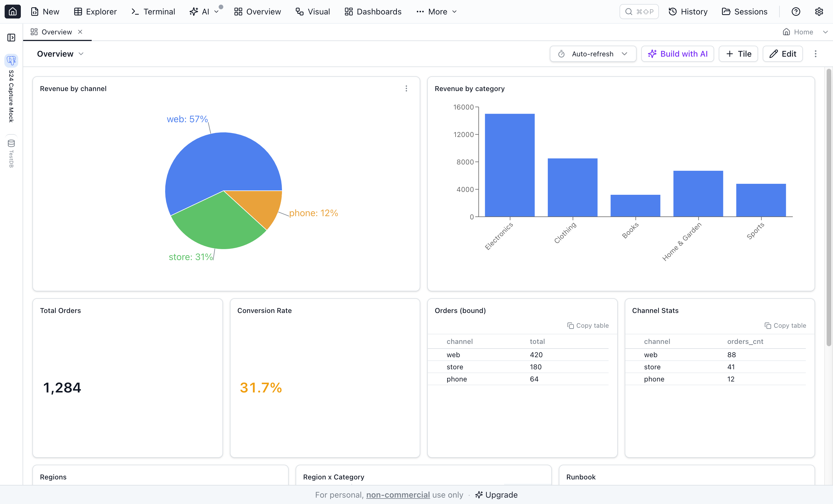Click Conversion Rate value 31.7%
The width and height of the screenshot is (833, 504).
click(261, 388)
